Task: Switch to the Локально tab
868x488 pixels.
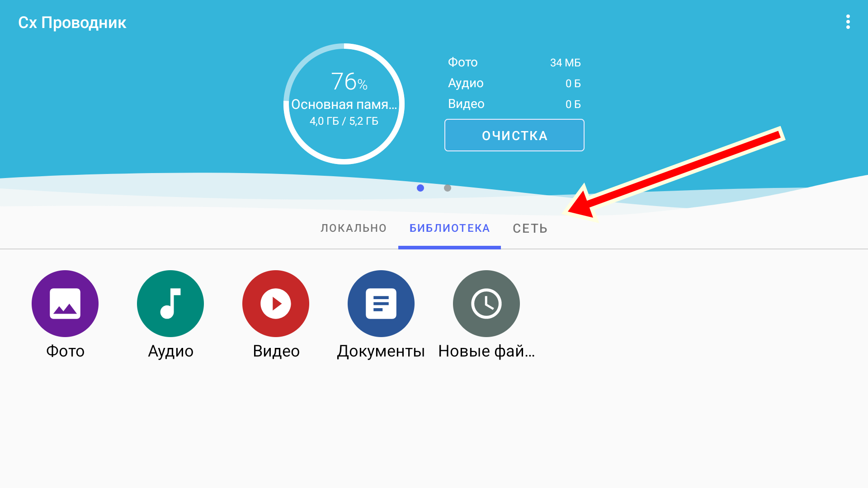Action: 354,228
